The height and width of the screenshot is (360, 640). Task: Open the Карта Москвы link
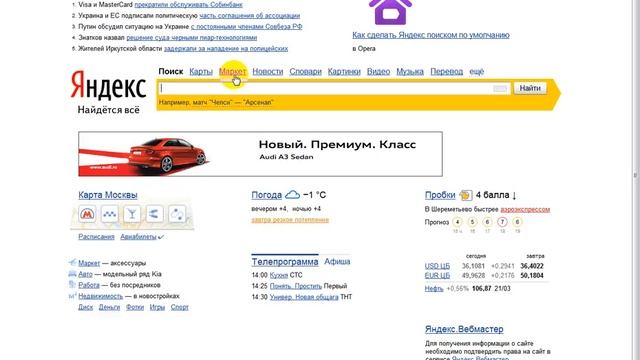tap(108, 195)
